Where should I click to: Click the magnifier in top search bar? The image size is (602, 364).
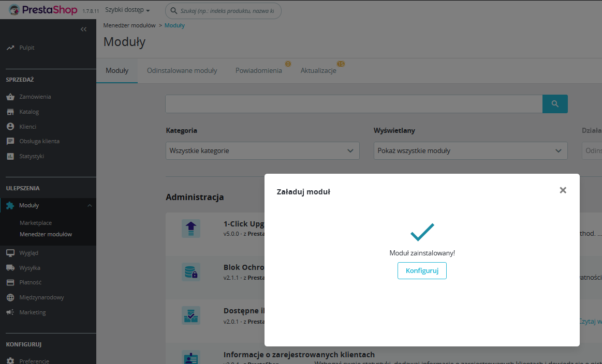coord(173,11)
